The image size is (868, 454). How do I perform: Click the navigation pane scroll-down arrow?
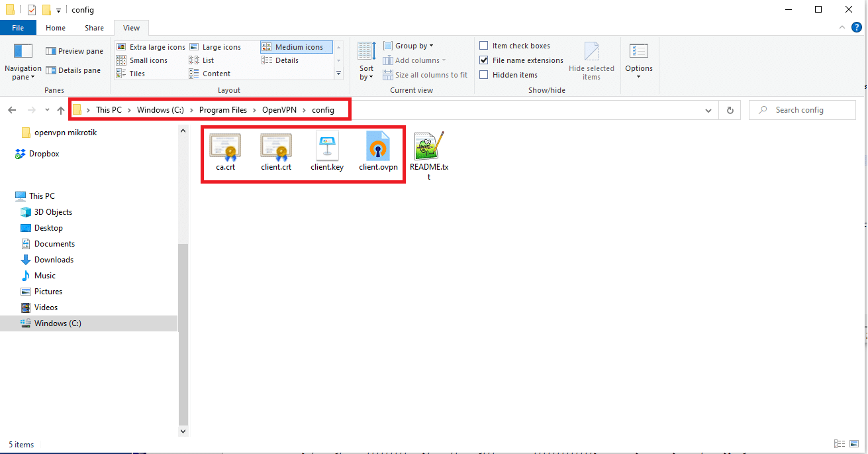coord(183,431)
